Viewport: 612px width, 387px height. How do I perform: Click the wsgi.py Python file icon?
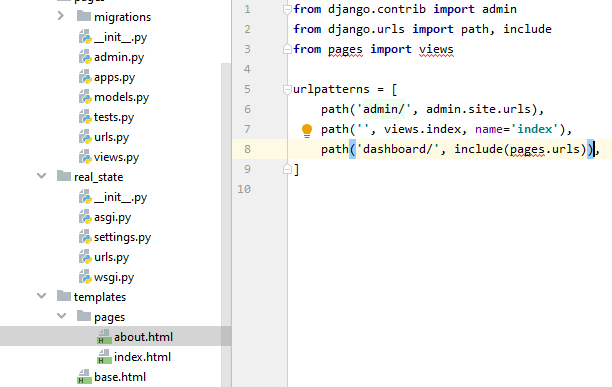(x=85, y=277)
